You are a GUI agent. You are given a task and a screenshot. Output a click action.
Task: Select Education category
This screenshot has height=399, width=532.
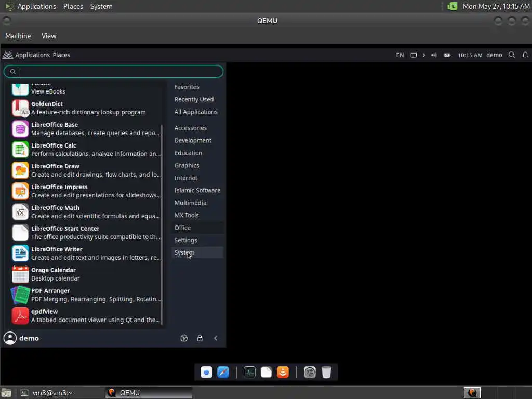[188, 153]
